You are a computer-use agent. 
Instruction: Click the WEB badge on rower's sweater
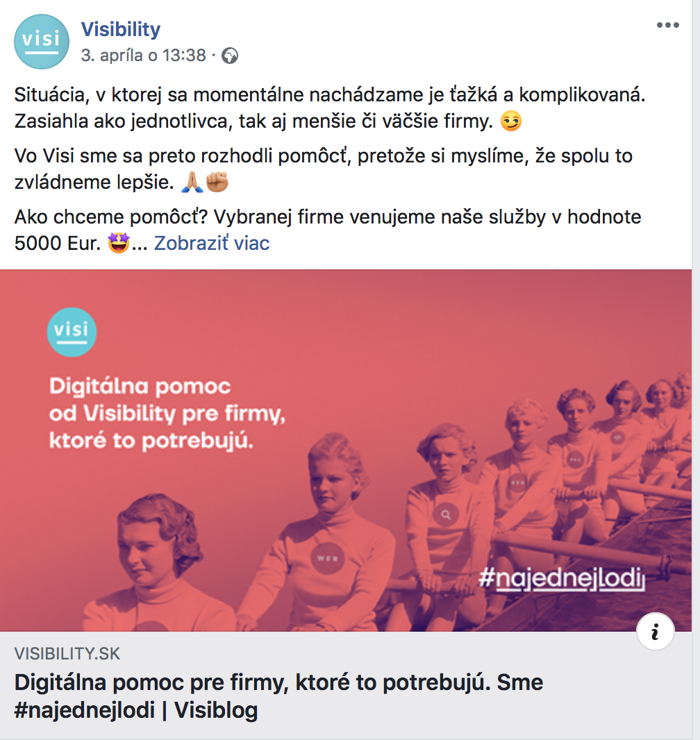click(x=328, y=558)
